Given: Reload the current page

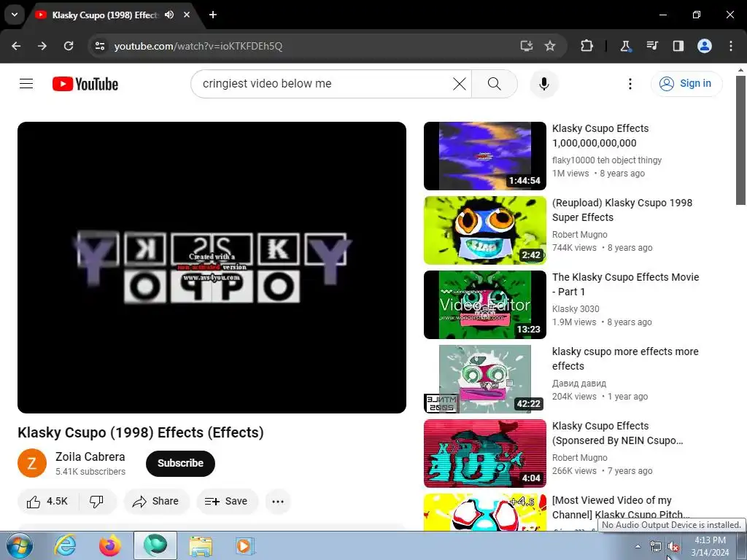Looking at the screenshot, I should coord(69,46).
